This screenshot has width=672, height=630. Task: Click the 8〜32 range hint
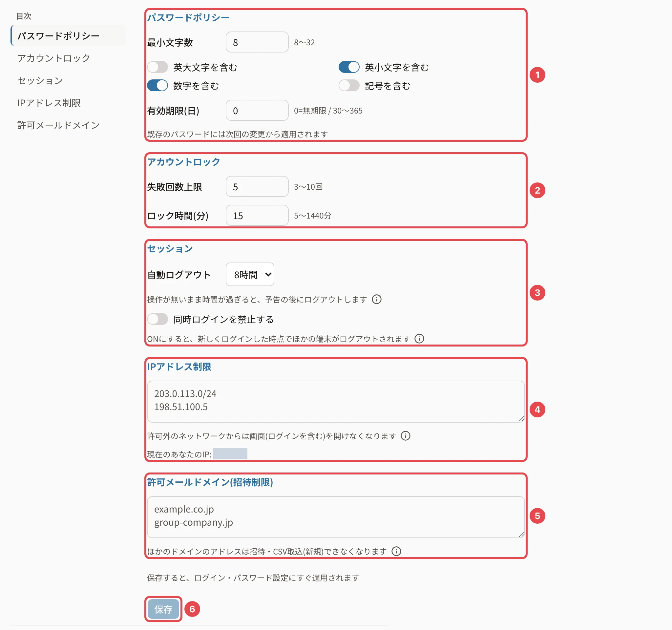[304, 42]
